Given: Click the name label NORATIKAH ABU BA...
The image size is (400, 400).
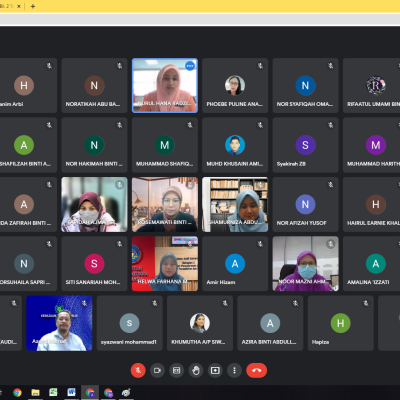Looking at the screenshot, I should (93, 104).
